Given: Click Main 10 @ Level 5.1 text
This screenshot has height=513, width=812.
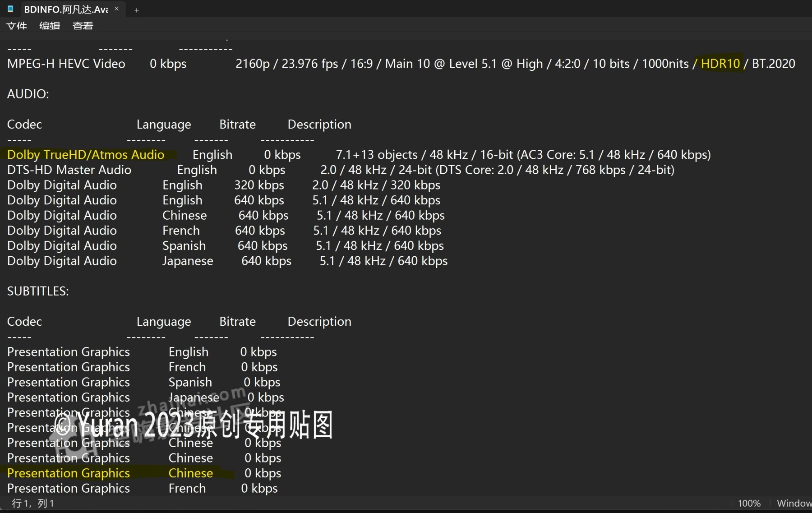Looking at the screenshot, I should [441, 64].
